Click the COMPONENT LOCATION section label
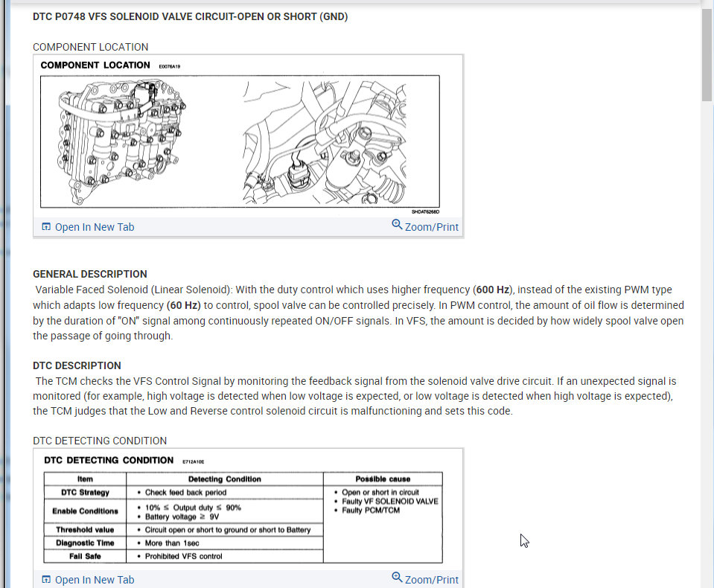 coord(91,48)
